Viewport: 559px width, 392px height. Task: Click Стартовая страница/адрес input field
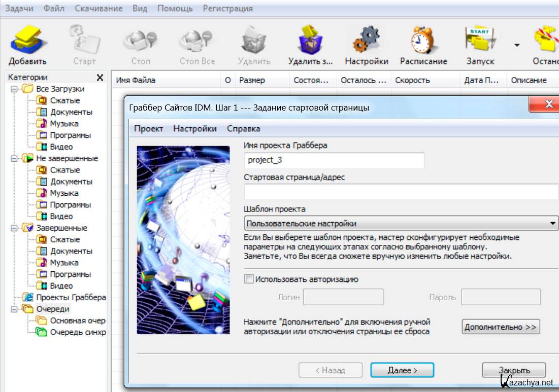(x=401, y=193)
